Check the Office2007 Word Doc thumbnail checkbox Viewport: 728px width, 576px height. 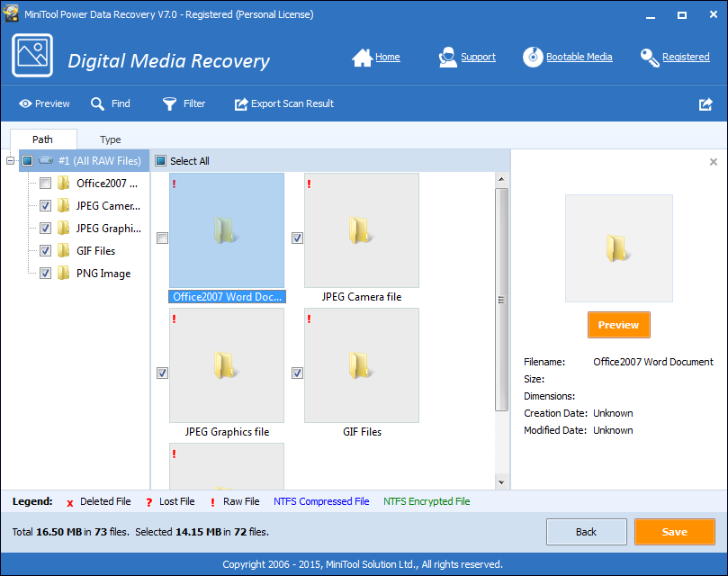(x=162, y=238)
